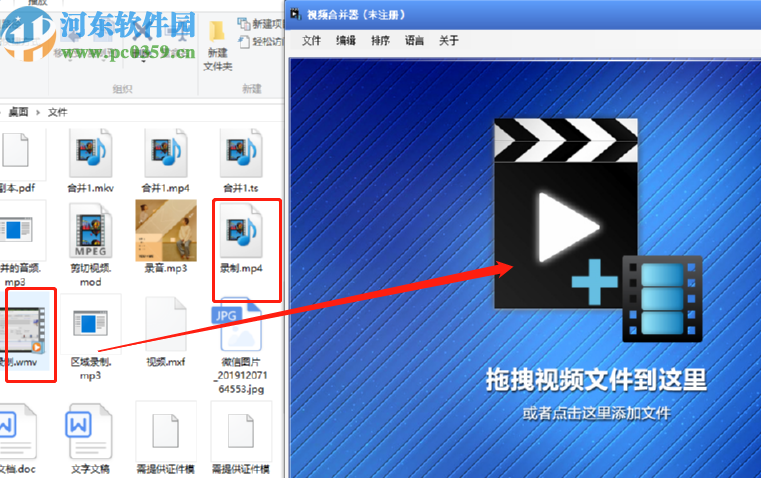
Task: Click the 新建项目 ribbon item
Action: [x=261, y=23]
